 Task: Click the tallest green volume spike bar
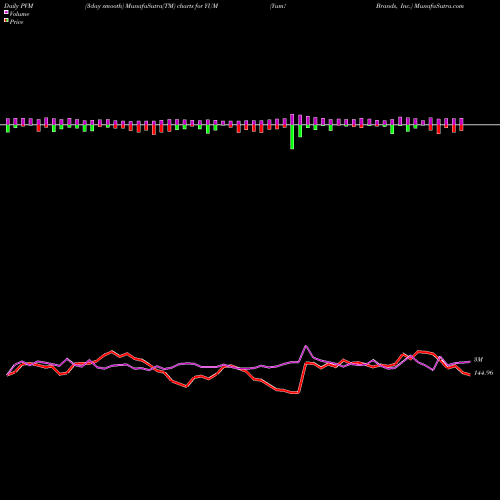pyautogui.click(x=292, y=137)
